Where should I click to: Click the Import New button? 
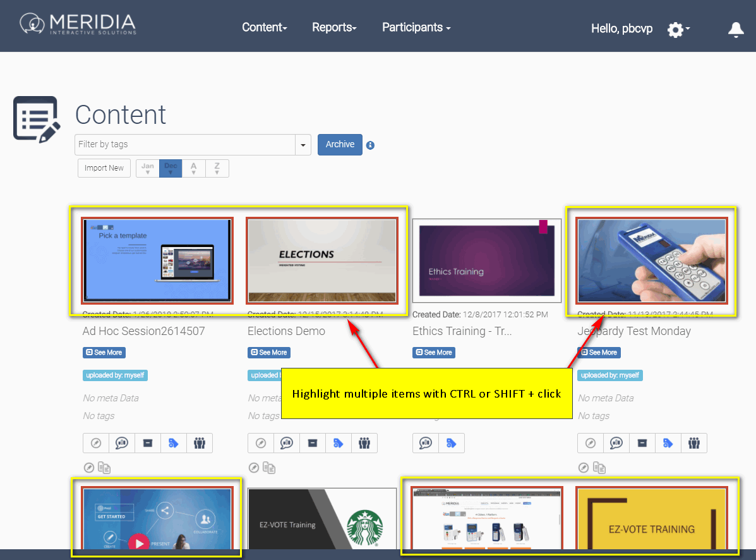(x=104, y=168)
